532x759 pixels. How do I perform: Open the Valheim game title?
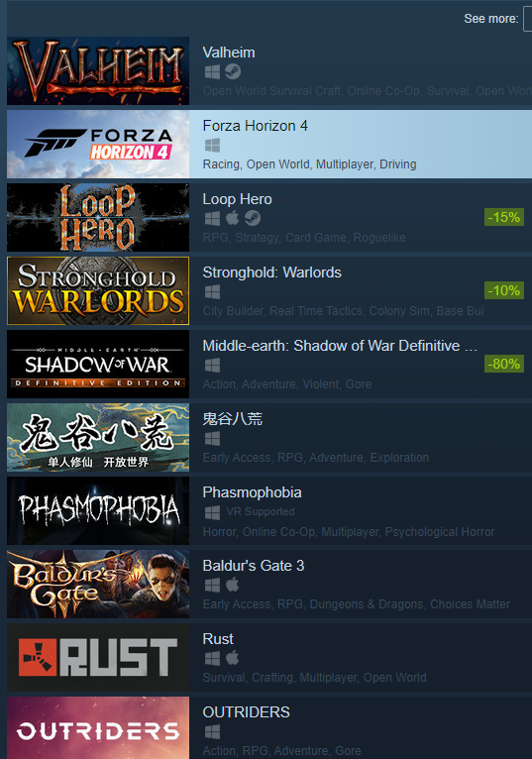tap(229, 53)
